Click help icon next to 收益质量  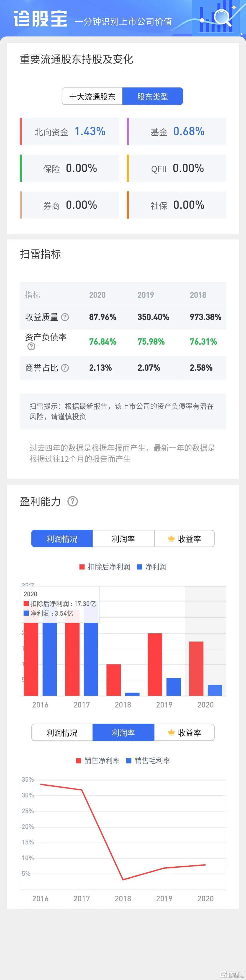coord(65,317)
